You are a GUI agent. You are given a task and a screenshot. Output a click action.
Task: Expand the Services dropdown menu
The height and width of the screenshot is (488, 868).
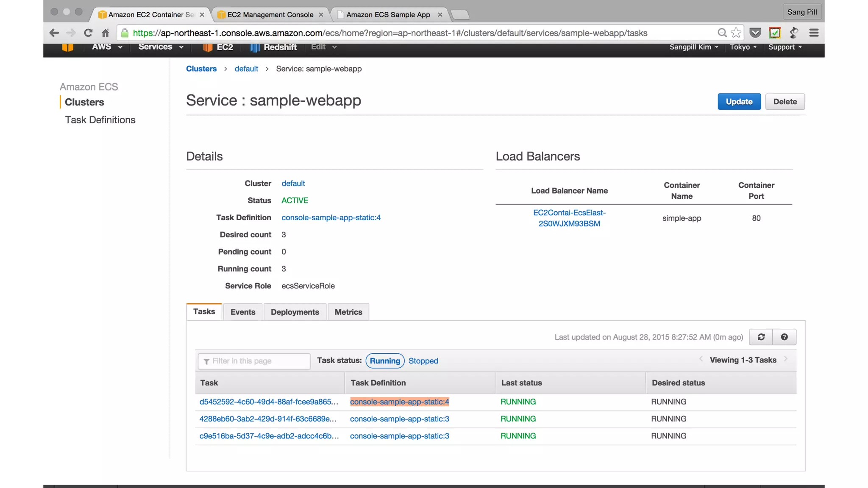[161, 47]
